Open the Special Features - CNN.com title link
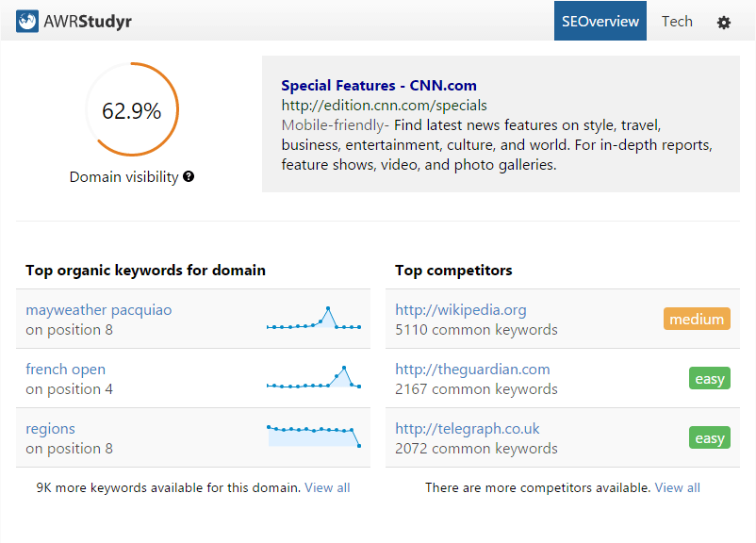 coord(379,86)
